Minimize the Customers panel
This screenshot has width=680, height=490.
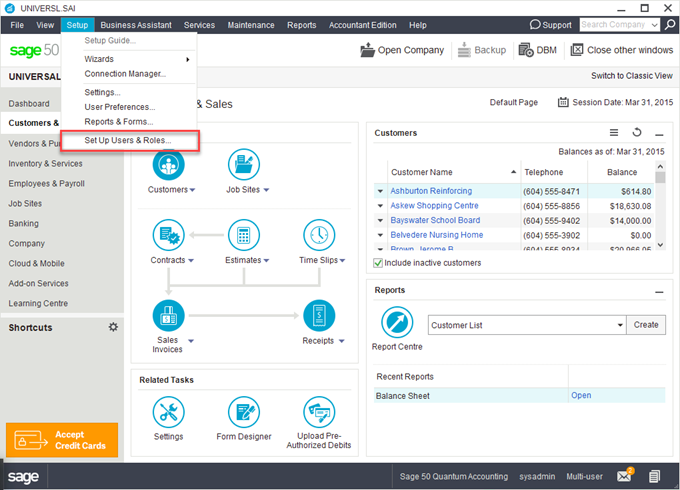pyautogui.click(x=659, y=135)
